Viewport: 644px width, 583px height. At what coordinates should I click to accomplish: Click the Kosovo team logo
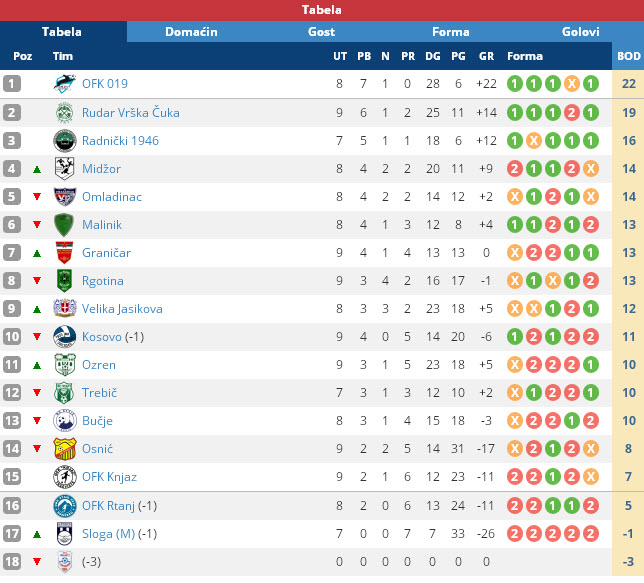(x=65, y=337)
